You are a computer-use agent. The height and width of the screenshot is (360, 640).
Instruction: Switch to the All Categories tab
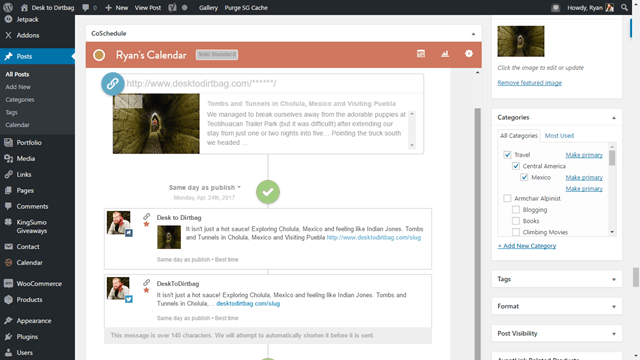coord(519,136)
